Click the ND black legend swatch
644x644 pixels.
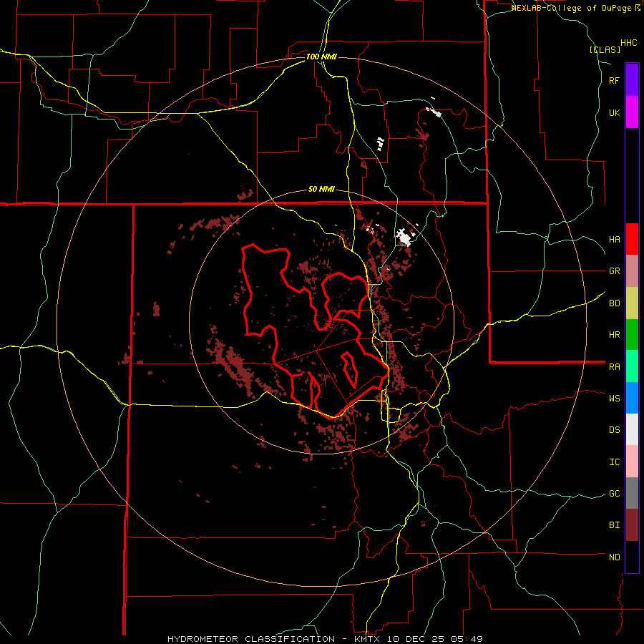632,557
